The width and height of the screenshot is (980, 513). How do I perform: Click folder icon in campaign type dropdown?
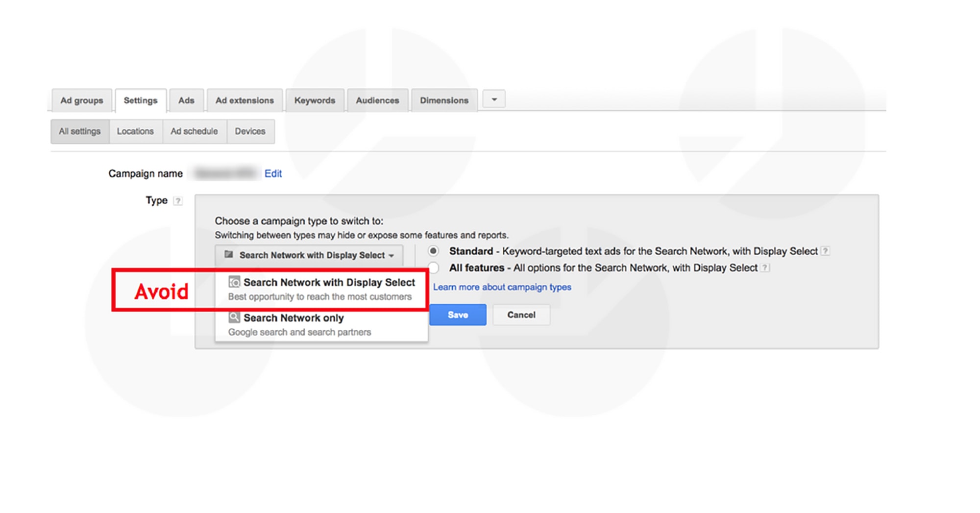(x=229, y=254)
